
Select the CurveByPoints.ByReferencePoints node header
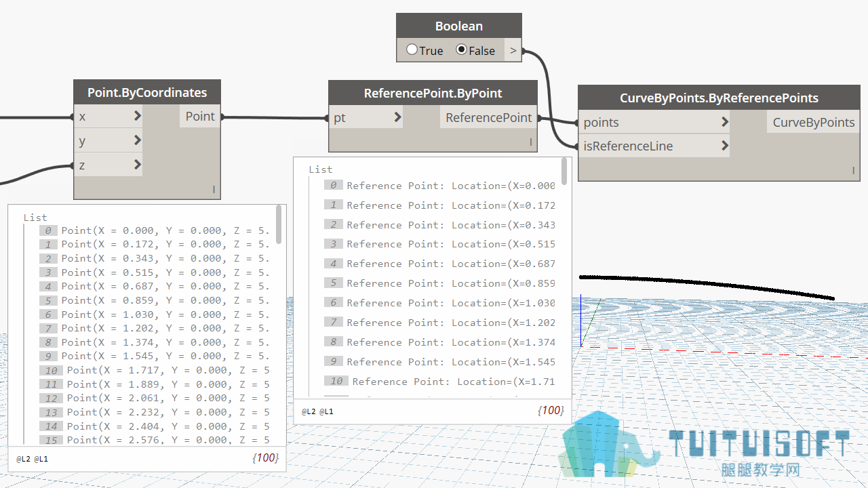719,98
